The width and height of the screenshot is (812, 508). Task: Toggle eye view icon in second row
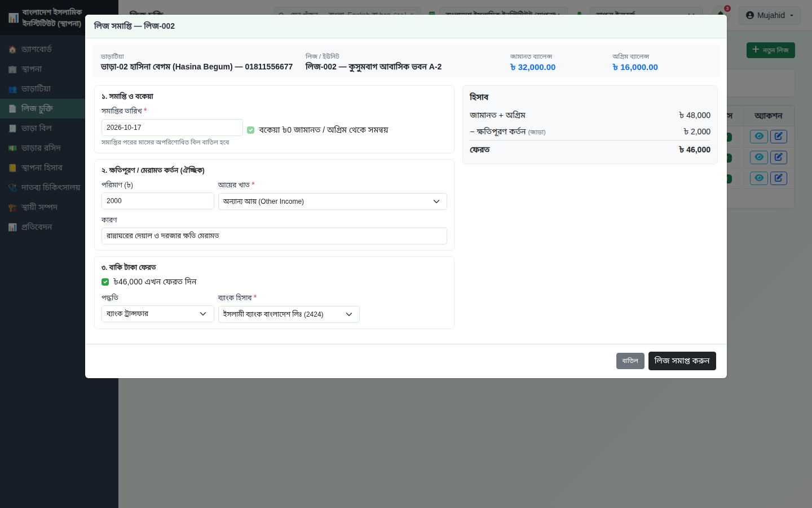coord(759,157)
